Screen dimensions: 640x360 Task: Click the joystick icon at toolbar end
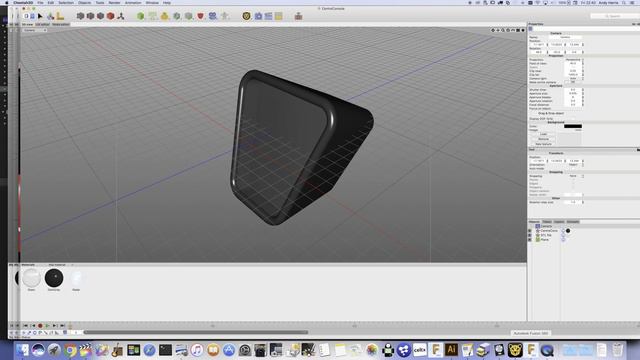pos(298,16)
